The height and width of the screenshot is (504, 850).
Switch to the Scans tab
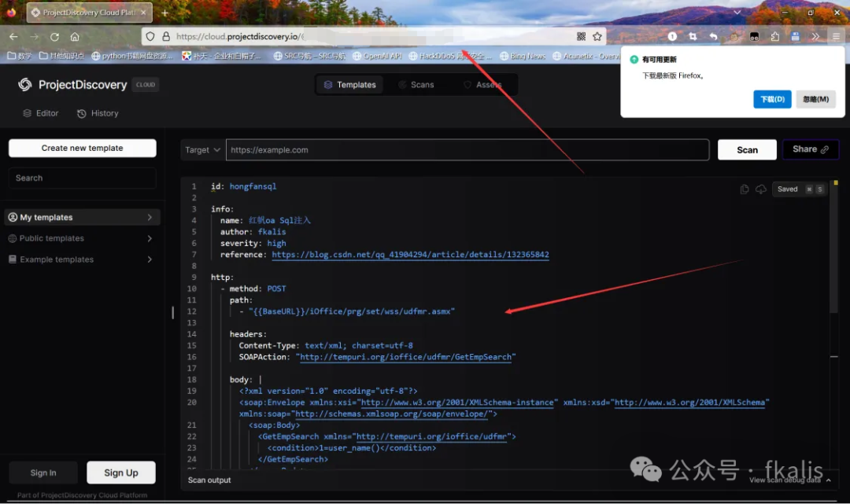pyautogui.click(x=416, y=84)
